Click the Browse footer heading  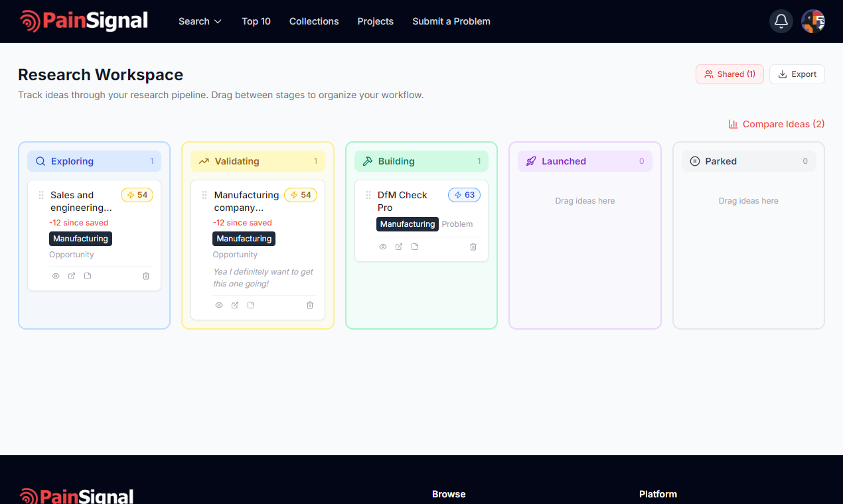coord(449,494)
